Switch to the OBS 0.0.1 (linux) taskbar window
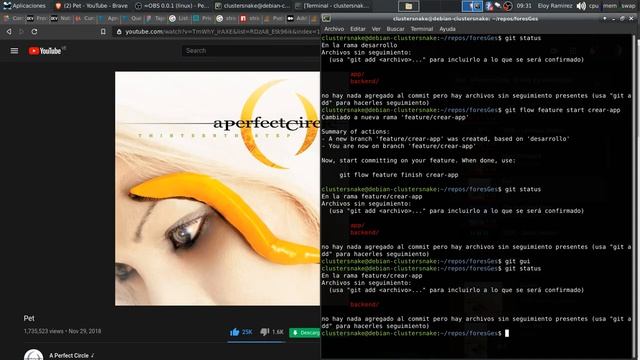The height and width of the screenshot is (360, 640). pyautogui.click(x=172, y=6)
